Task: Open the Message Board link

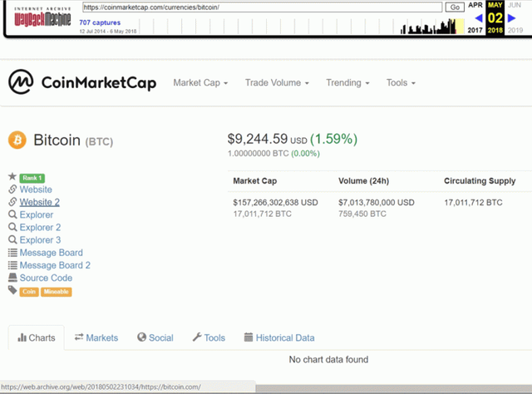Action: point(52,253)
